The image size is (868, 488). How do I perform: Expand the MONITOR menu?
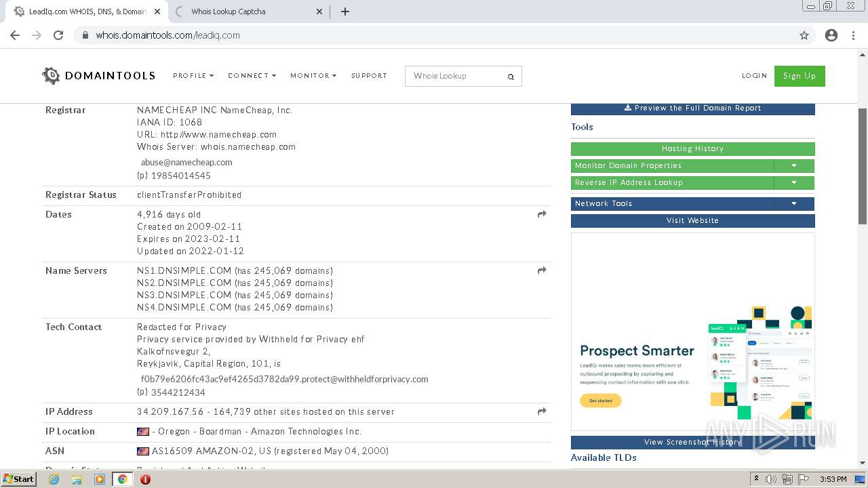pos(313,76)
